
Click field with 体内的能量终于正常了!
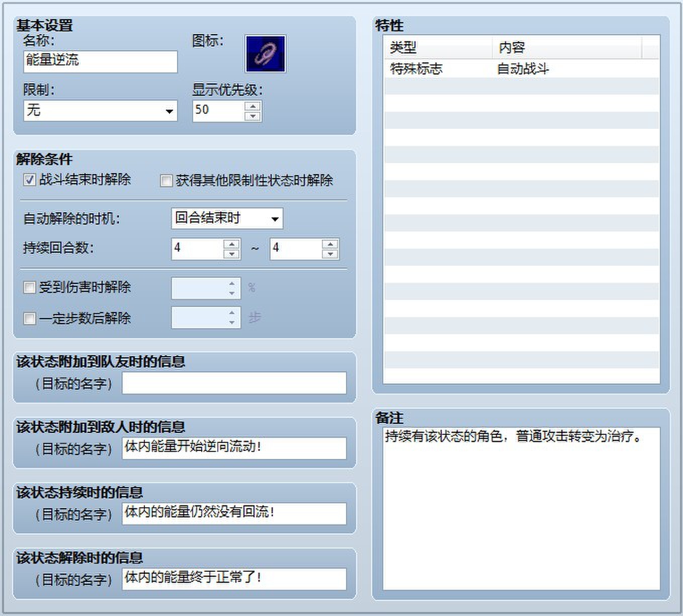click(x=234, y=579)
